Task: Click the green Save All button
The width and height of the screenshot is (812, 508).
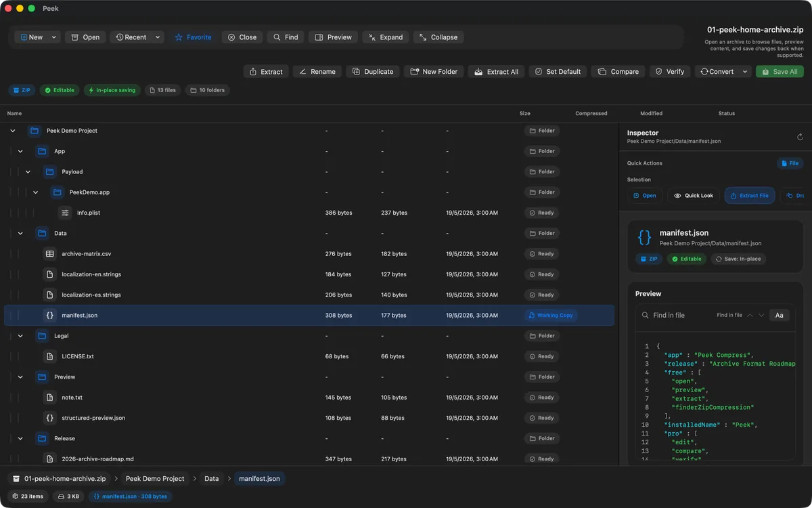Action: (780, 71)
